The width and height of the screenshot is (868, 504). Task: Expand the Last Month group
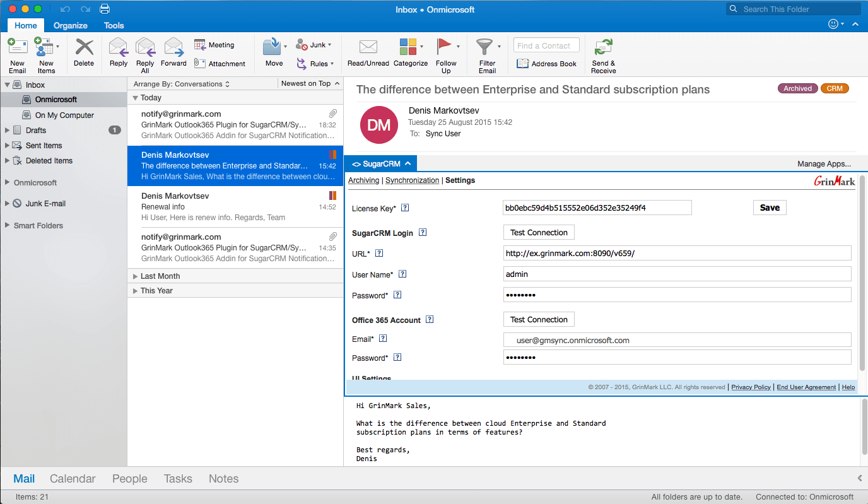pos(135,276)
